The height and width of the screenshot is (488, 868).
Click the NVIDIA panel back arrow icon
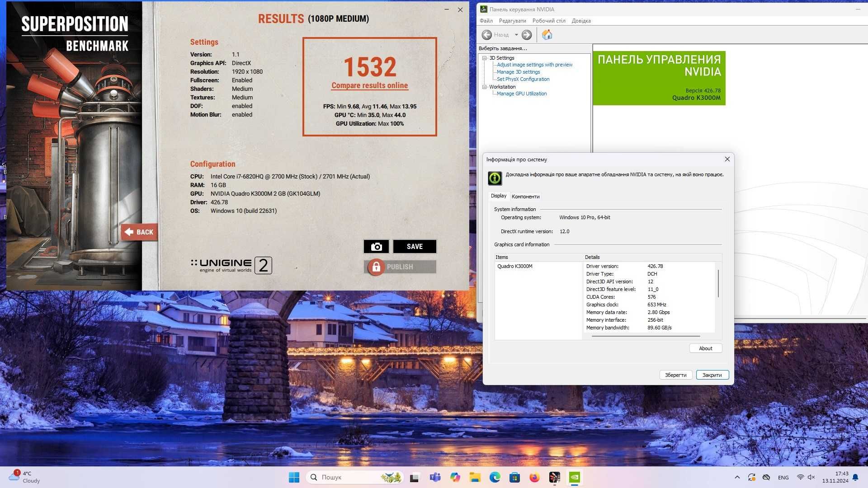tap(487, 35)
